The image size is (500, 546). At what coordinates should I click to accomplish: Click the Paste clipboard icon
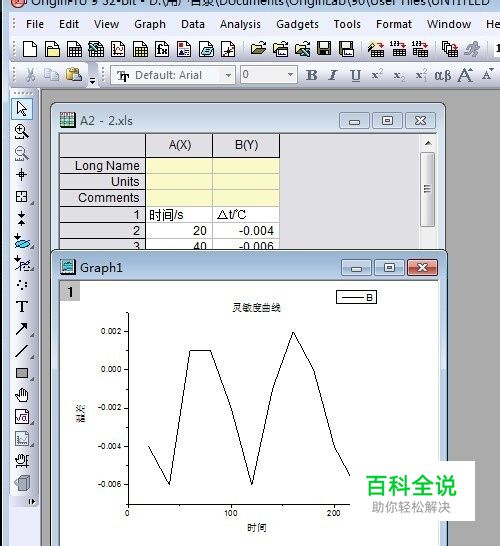tap(74, 75)
